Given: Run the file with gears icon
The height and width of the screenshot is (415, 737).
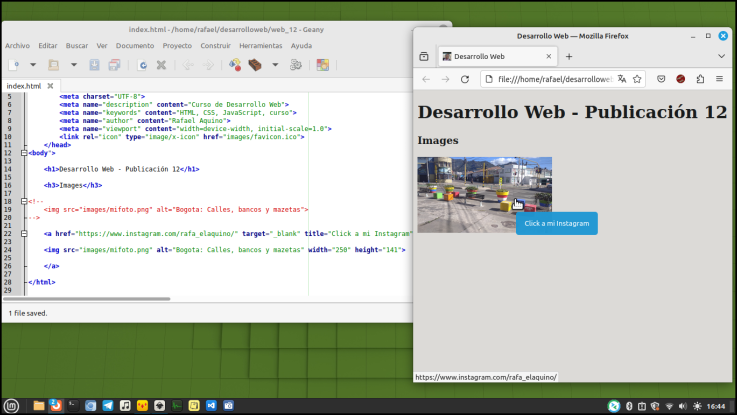Looking at the screenshot, I should pos(296,65).
